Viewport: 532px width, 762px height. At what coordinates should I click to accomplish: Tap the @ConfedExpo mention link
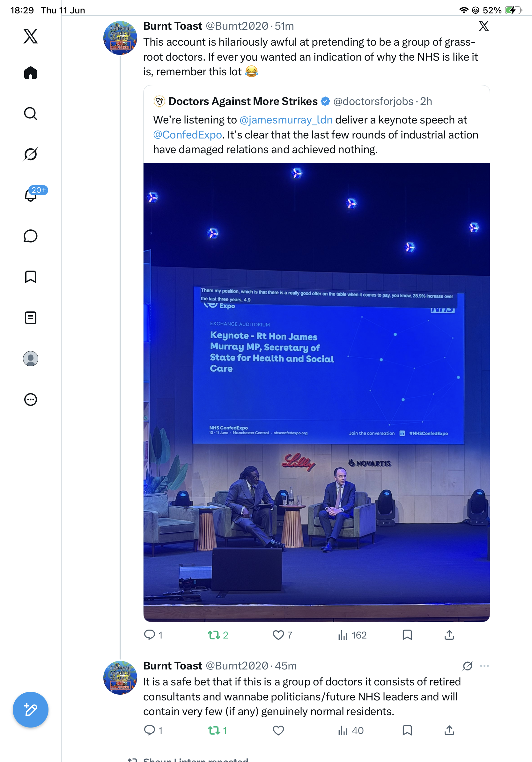(x=188, y=135)
